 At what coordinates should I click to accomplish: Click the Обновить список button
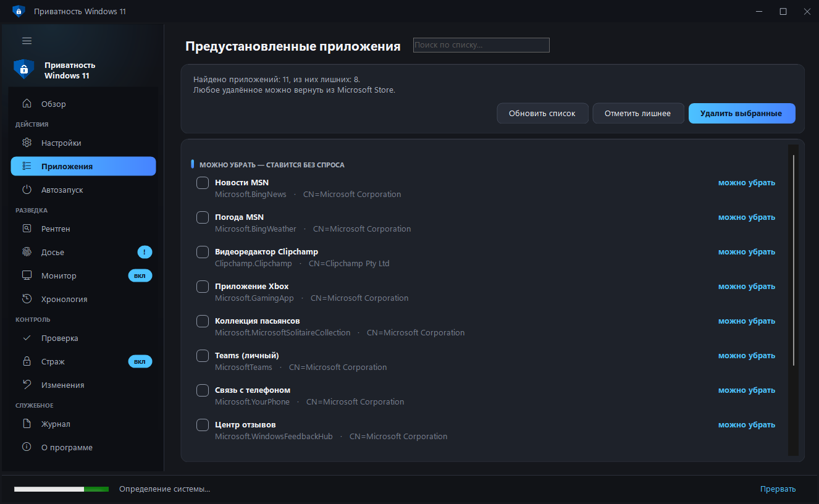[542, 114]
